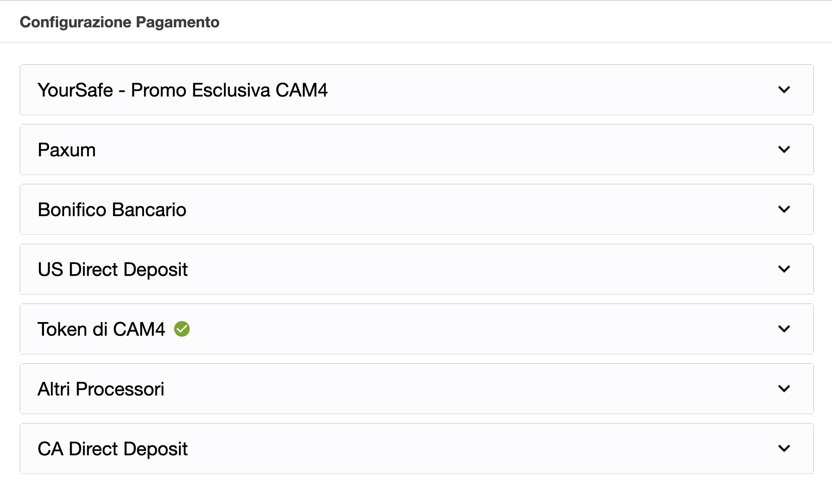Click the YourSafe promo title text
The width and height of the screenshot is (832, 504).
182,90
